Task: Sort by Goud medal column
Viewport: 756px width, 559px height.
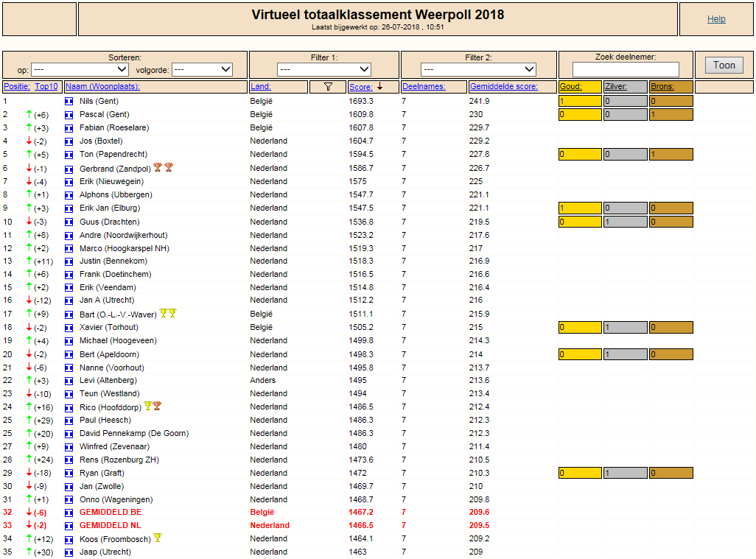Action: coord(571,86)
